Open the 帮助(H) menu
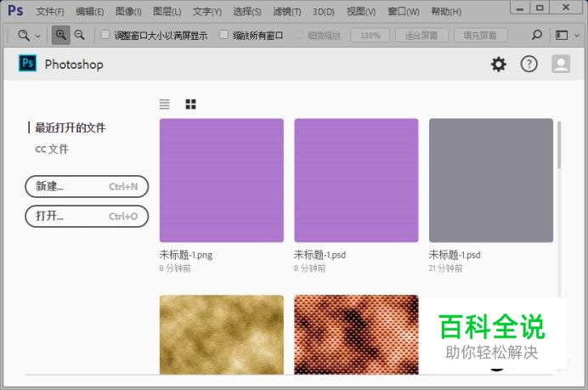The image size is (588, 390). (446, 12)
